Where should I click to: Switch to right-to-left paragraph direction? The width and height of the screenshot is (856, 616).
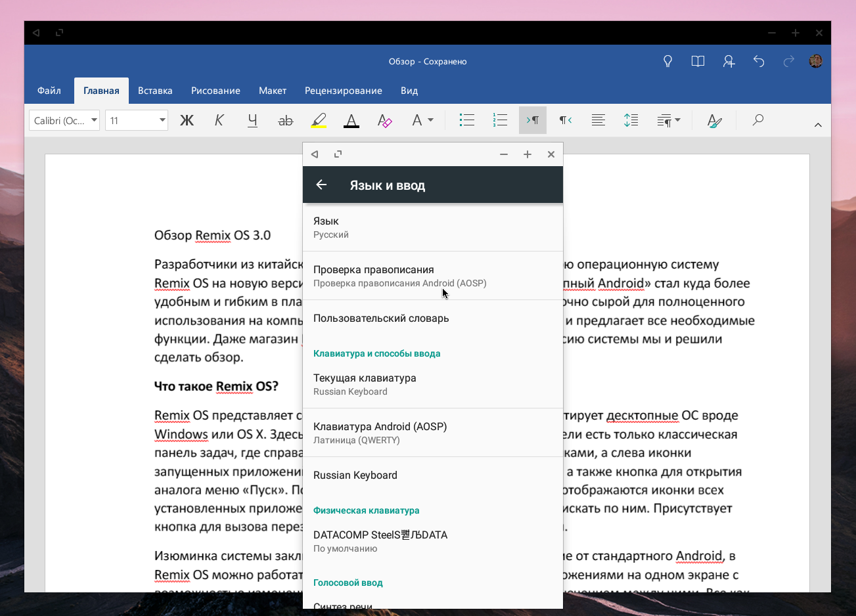[x=566, y=120]
